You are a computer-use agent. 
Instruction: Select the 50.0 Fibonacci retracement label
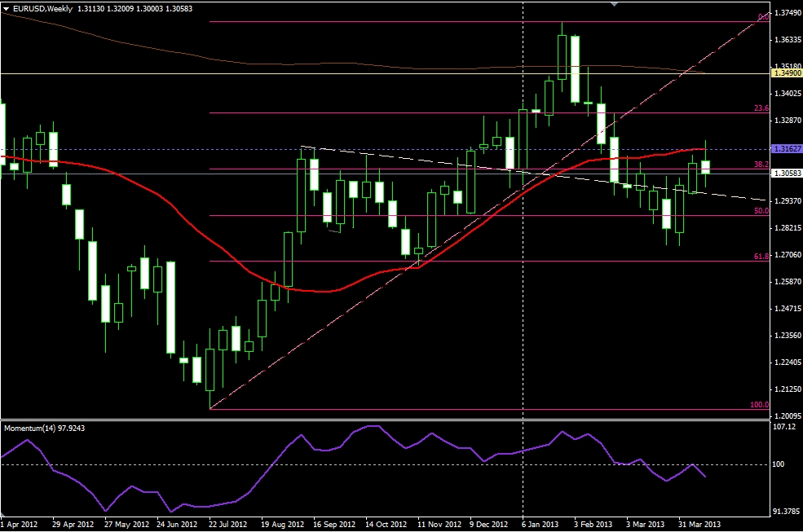(x=761, y=210)
